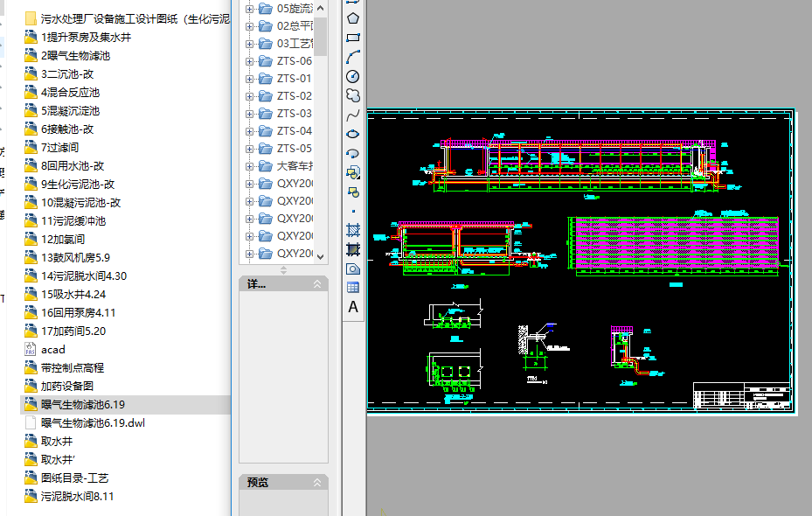
Task: Select file 带控制点高程
Action: tap(73, 368)
